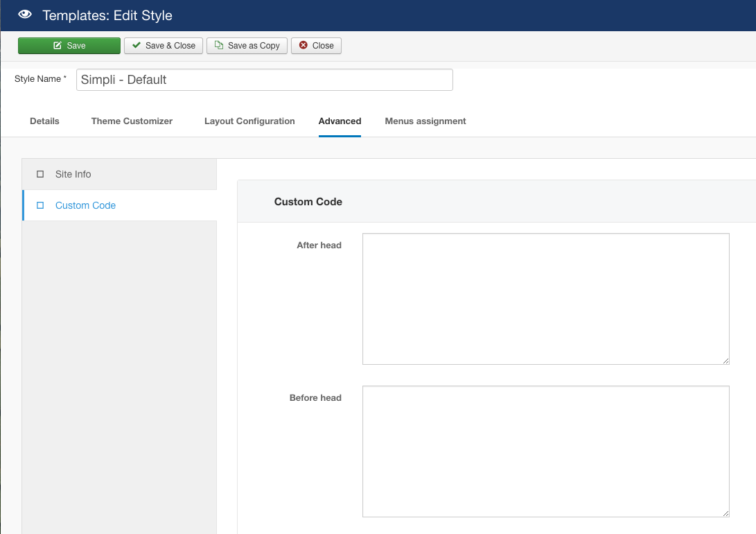Select Site Info in the sidebar
Screen dimensions: 756x534
click(73, 174)
